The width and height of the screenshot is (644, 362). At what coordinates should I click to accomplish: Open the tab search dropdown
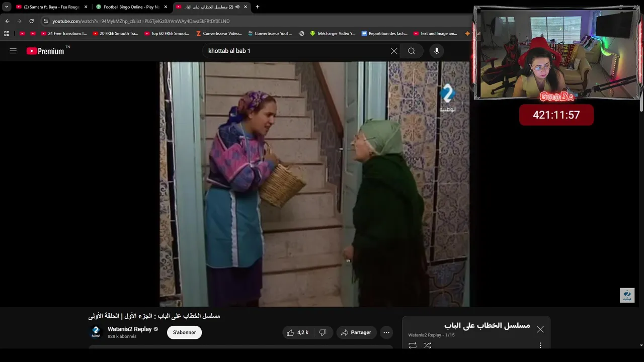click(x=7, y=7)
